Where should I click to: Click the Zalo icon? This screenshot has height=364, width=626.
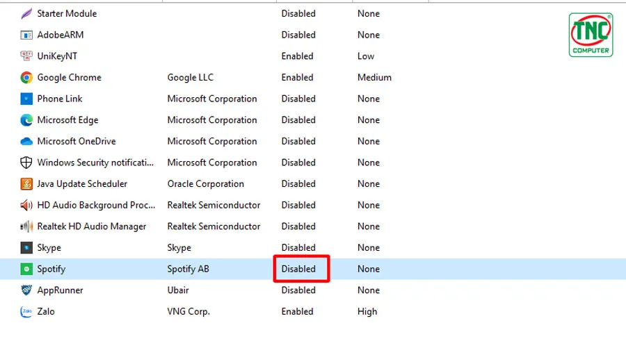26,311
